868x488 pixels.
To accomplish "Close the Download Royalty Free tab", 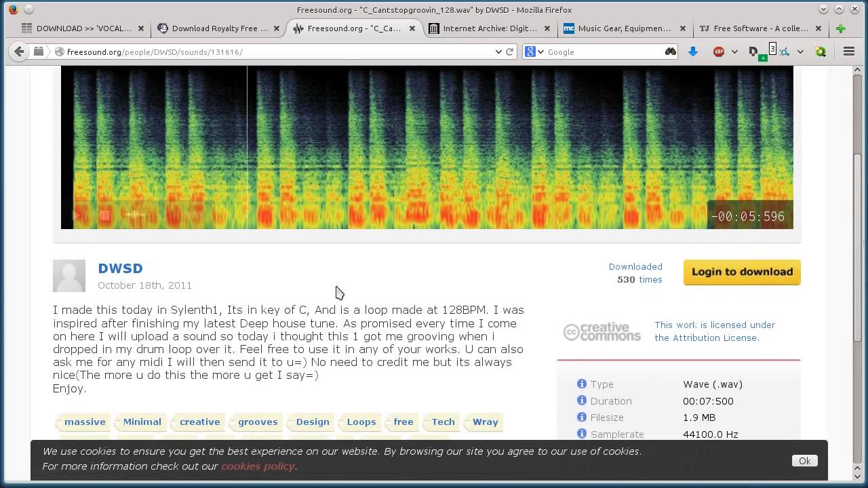I will (x=276, y=28).
